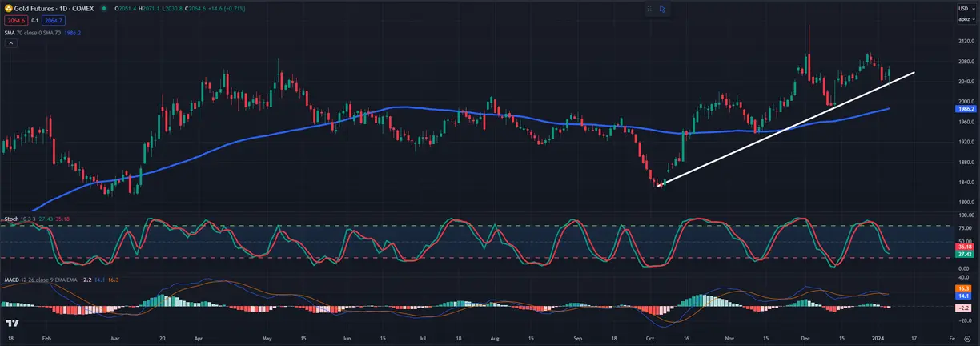Viewport: 980px width, 346px height.
Task: Select the blue arrow cursor tool
Action: pos(662,9)
